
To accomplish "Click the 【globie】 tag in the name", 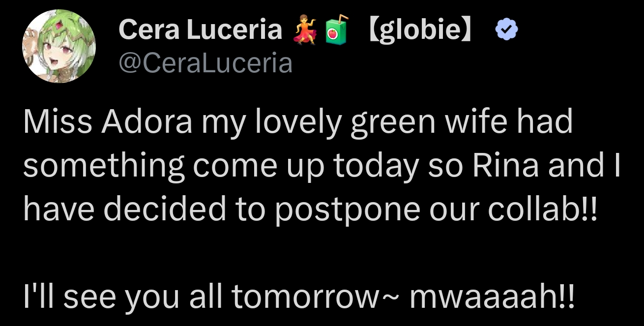I will [x=421, y=31].
